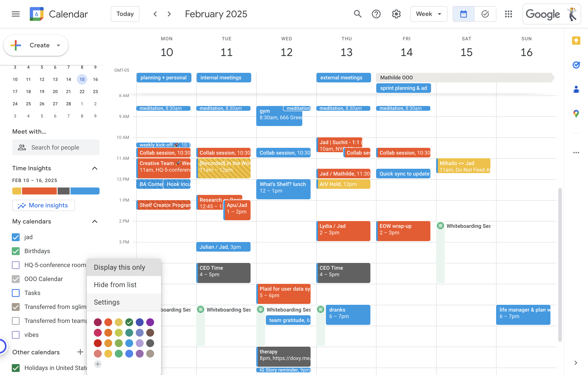Image resolution: width=588 pixels, height=375 pixels.
Task: Pick the green checked color swatch
Action: pos(129,322)
